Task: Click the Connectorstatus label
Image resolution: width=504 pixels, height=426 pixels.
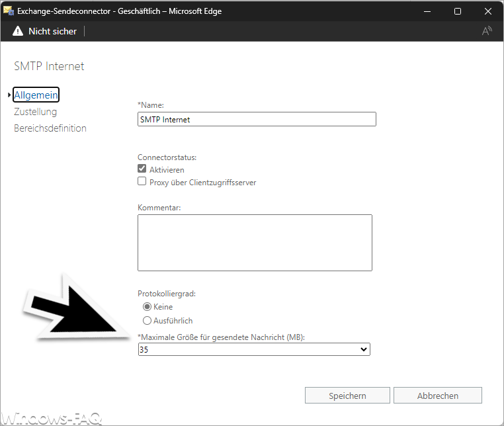Action: 167,157
